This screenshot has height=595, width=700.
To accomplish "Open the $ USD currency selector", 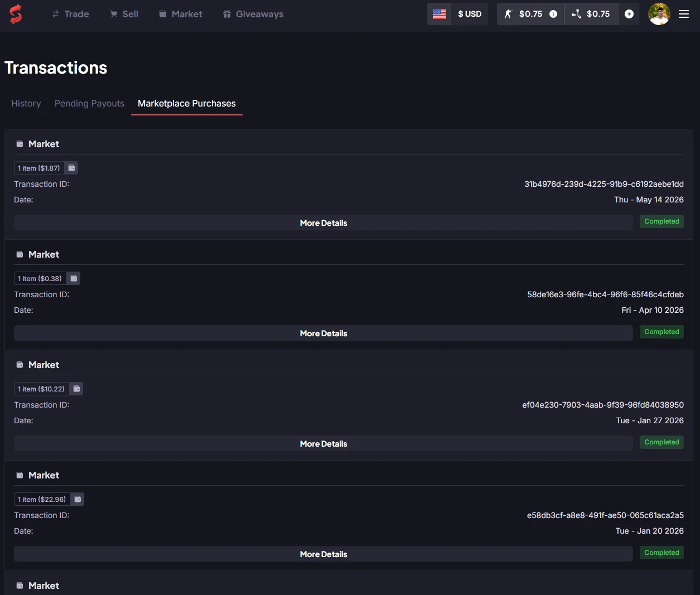I will click(x=470, y=14).
